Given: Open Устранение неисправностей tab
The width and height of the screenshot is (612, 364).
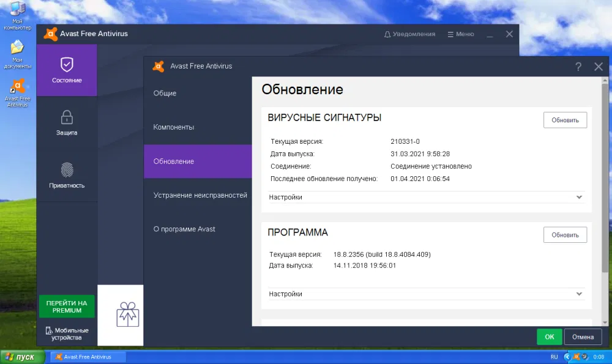Looking at the screenshot, I should tap(198, 195).
